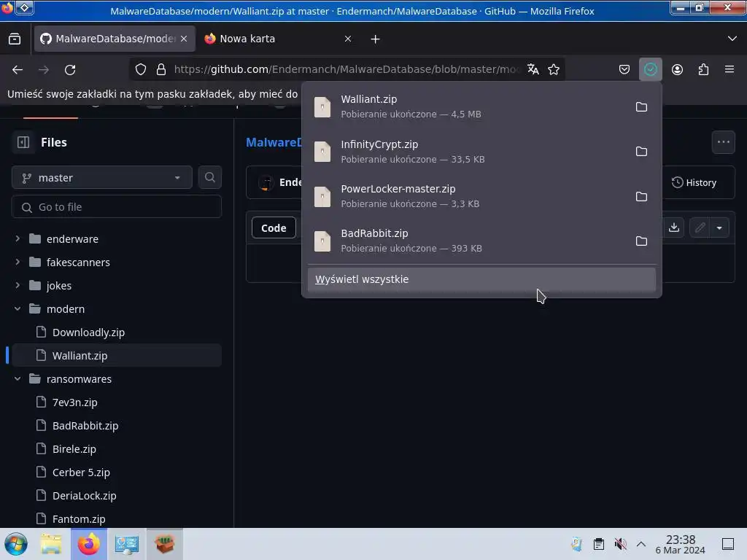This screenshot has width=747, height=560.
Task: Close the MalwareDatabase tab
Action: pyautogui.click(x=184, y=39)
